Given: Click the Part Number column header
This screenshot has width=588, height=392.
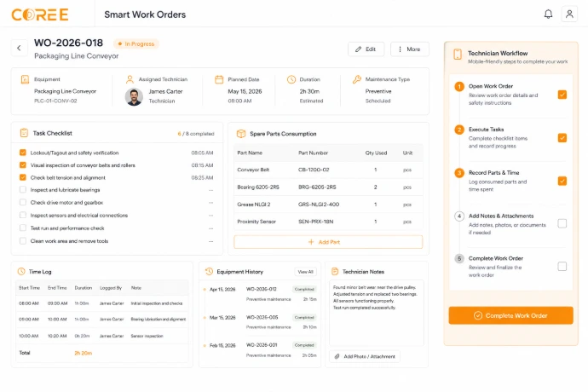Looking at the screenshot, I should click(313, 153).
